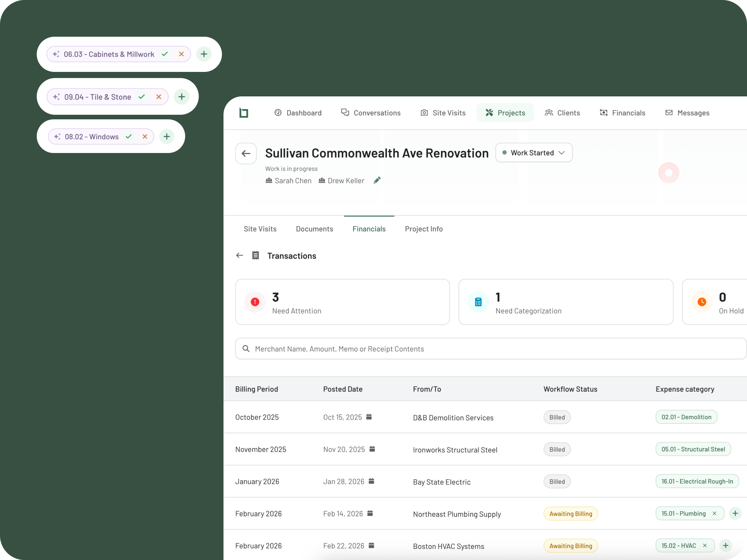Edit project team members pencil icon
This screenshot has height=560, width=747.
click(x=377, y=180)
